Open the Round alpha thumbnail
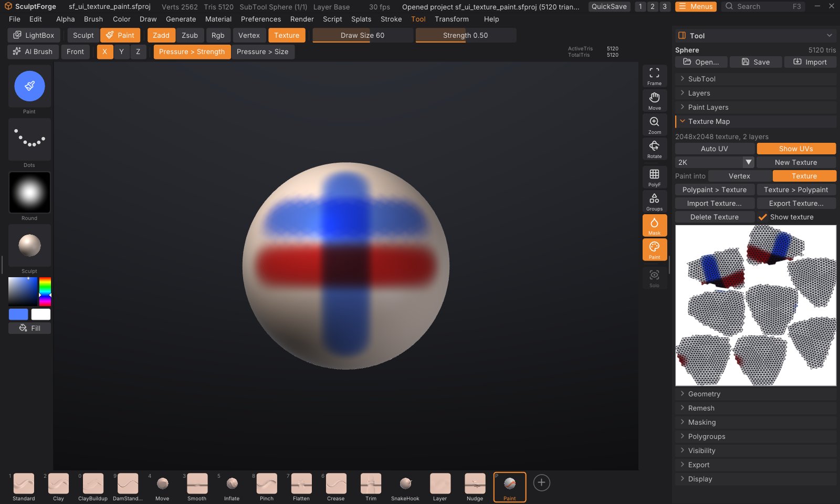Image resolution: width=840 pixels, height=504 pixels. pos(29,192)
